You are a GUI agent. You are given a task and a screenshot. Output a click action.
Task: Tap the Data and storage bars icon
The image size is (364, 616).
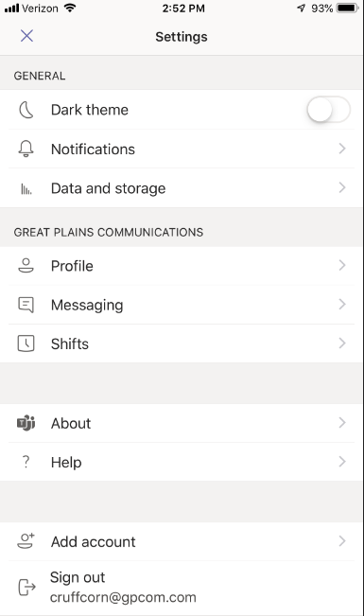point(26,189)
